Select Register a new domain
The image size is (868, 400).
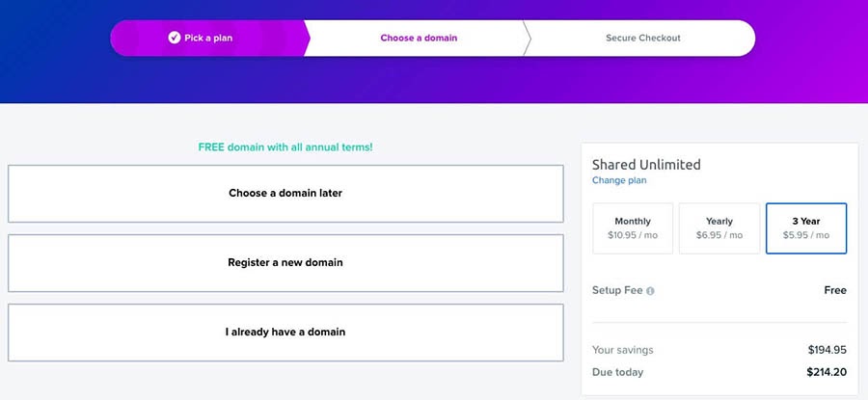pos(285,263)
